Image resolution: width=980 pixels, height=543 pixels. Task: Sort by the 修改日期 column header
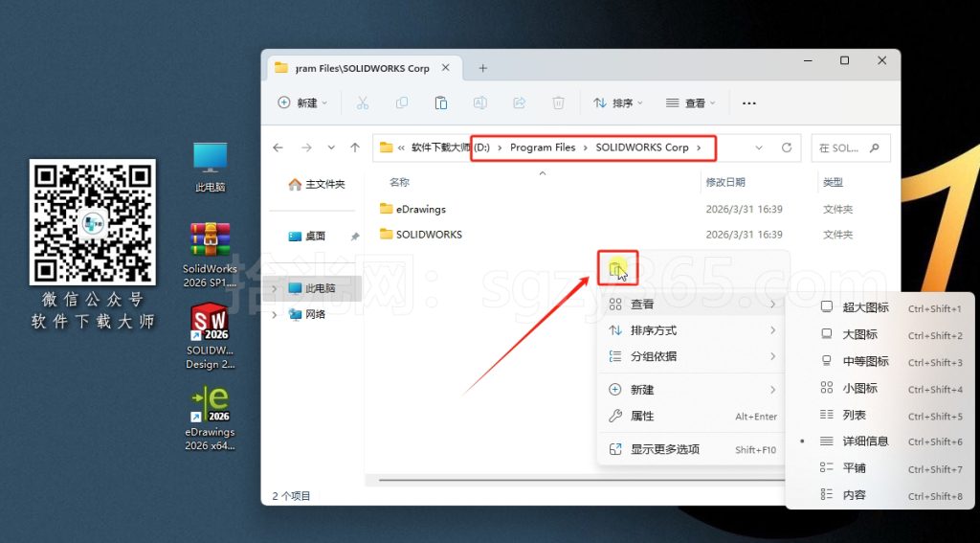[x=725, y=183]
